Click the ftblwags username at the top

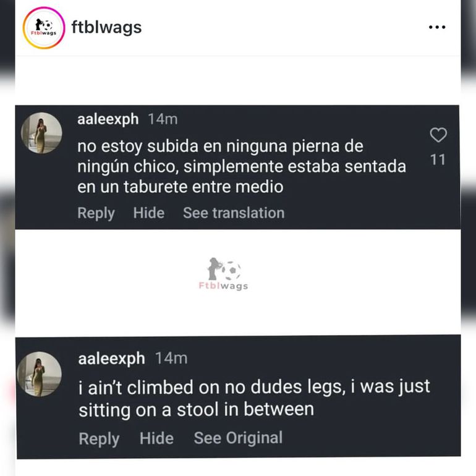[106, 28]
